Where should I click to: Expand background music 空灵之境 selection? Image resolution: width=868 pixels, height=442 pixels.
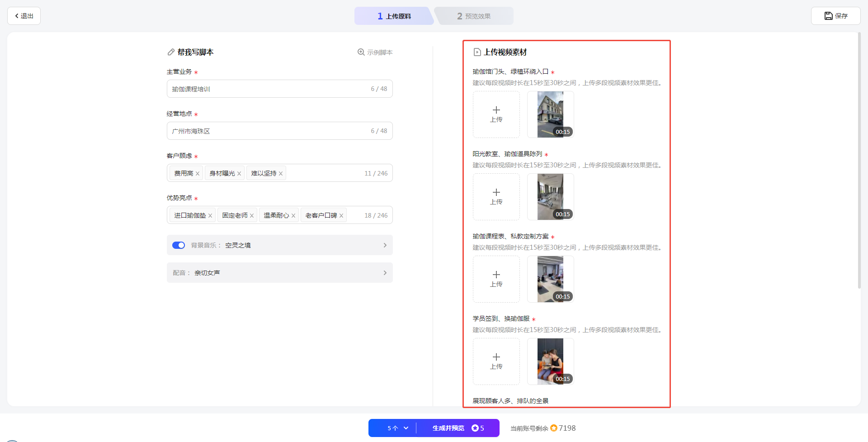(x=385, y=245)
